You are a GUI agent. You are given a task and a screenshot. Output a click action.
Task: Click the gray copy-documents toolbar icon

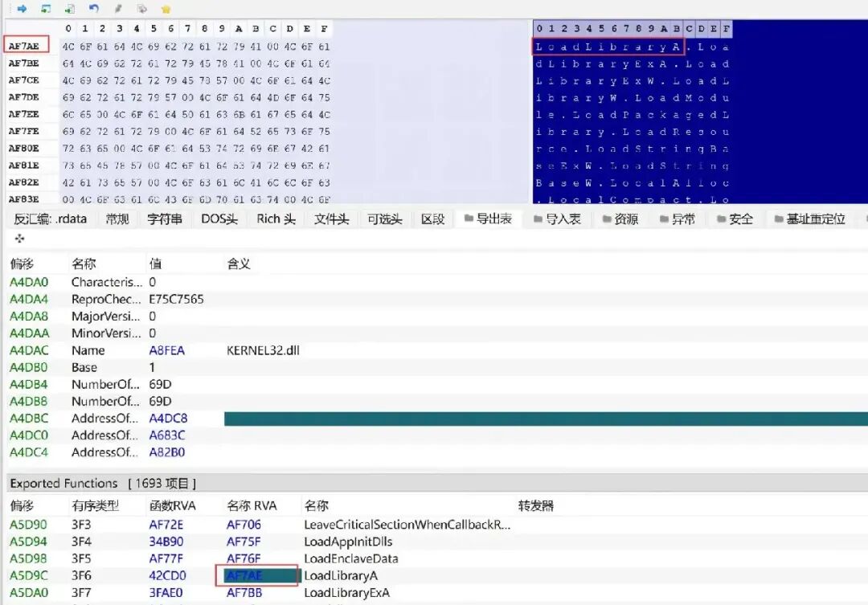click(141, 8)
